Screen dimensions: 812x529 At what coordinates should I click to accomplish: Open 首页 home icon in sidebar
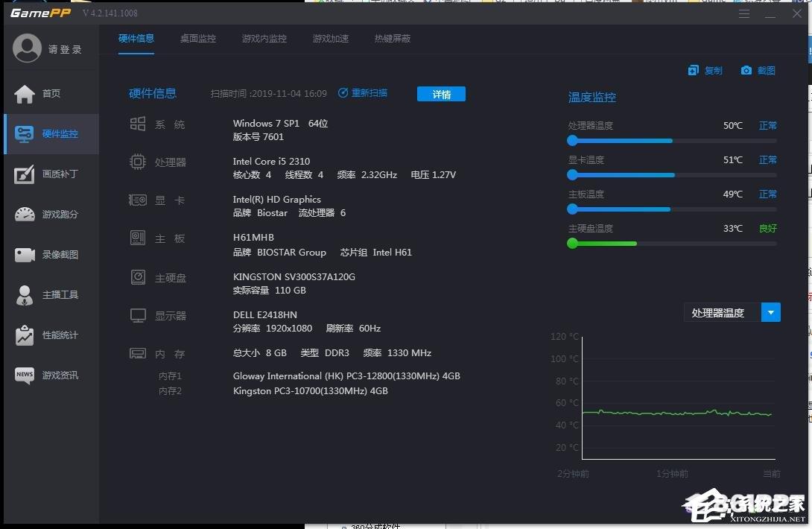click(x=25, y=94)
